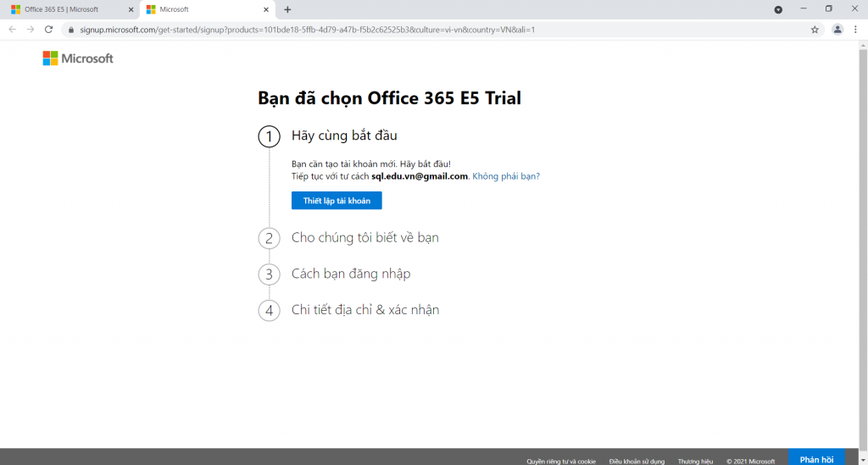Open Quyền riêng tư và cookie link
The image size is (868, 465).
(561, 461)
